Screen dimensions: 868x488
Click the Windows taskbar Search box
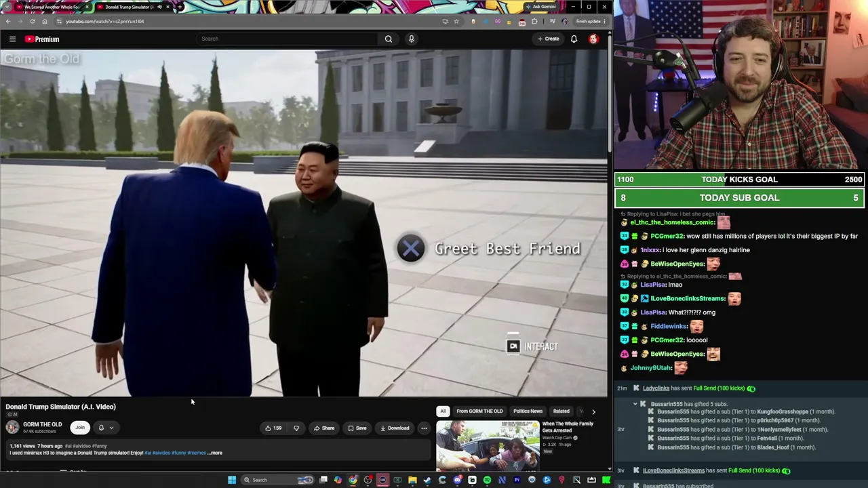coord(277,480)
